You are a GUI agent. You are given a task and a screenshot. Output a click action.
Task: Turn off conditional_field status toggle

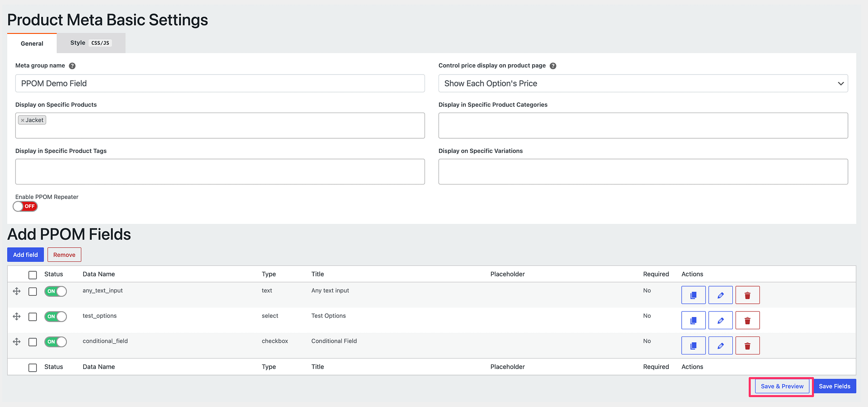pyautogui.click(x=56, y=342)
